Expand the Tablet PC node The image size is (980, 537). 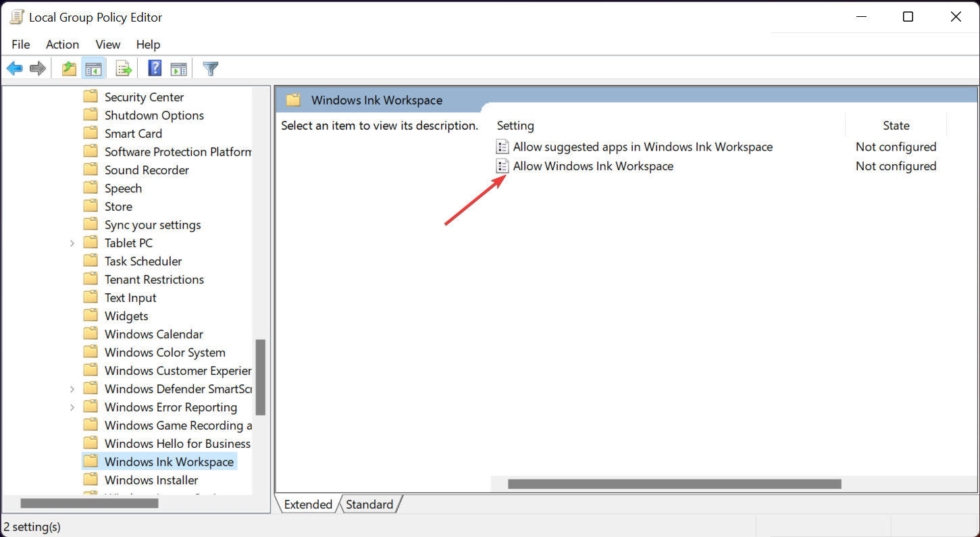tap(72, 242)
